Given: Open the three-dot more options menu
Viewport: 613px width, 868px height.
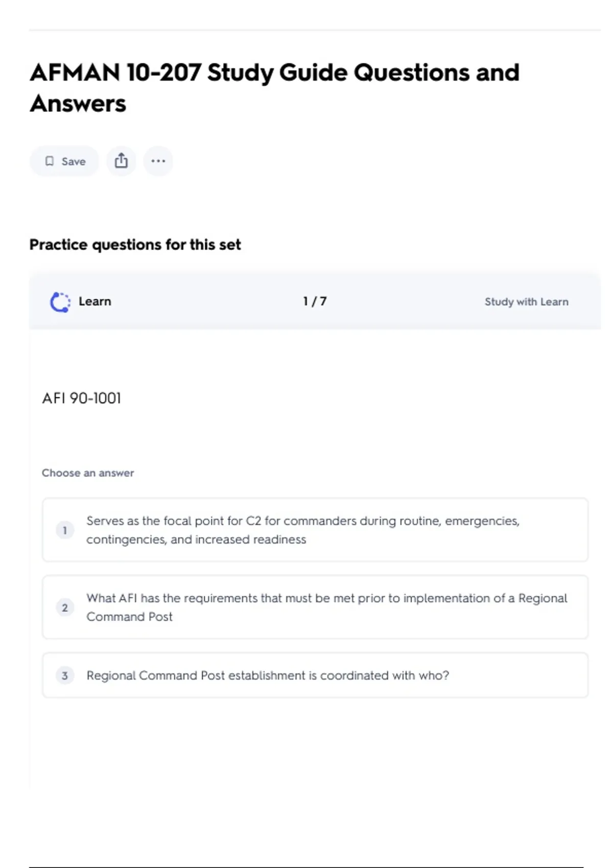Looking at the screenshot, I should 158,161.
